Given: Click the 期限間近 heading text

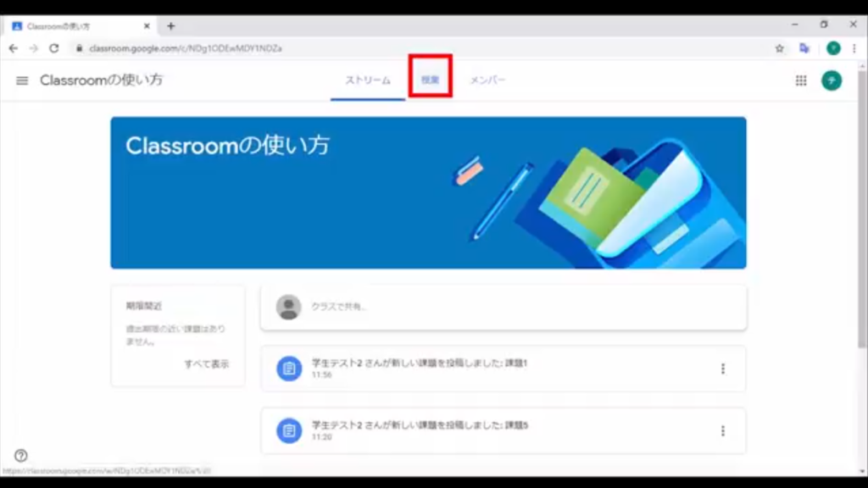Looking at the screenshot, I should click(144, 306).
